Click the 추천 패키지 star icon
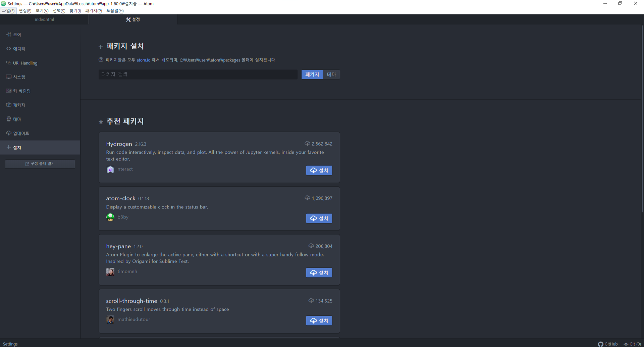 coord(101,122)
